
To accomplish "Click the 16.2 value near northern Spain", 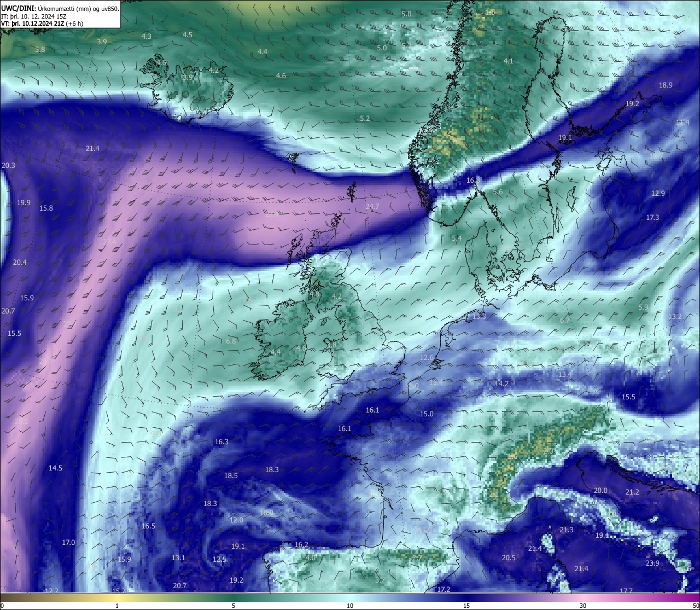I will tap(301, 545).
